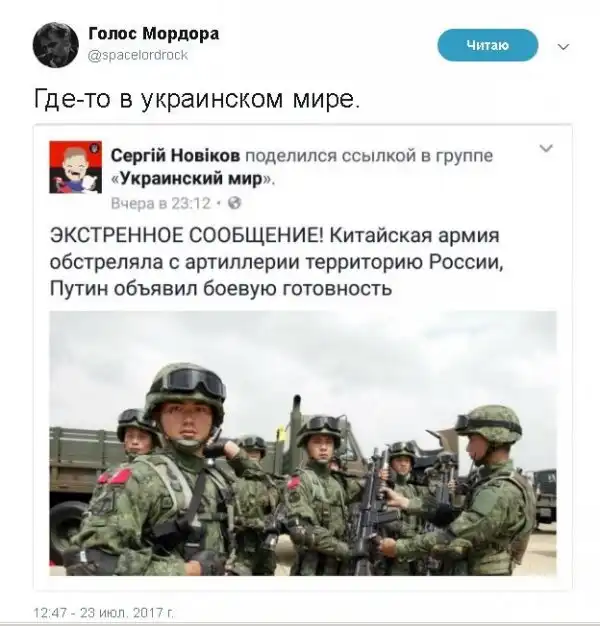Click the tweet text Где-то в украинском мире
The image size is (600, 626).
pos(197,99)
